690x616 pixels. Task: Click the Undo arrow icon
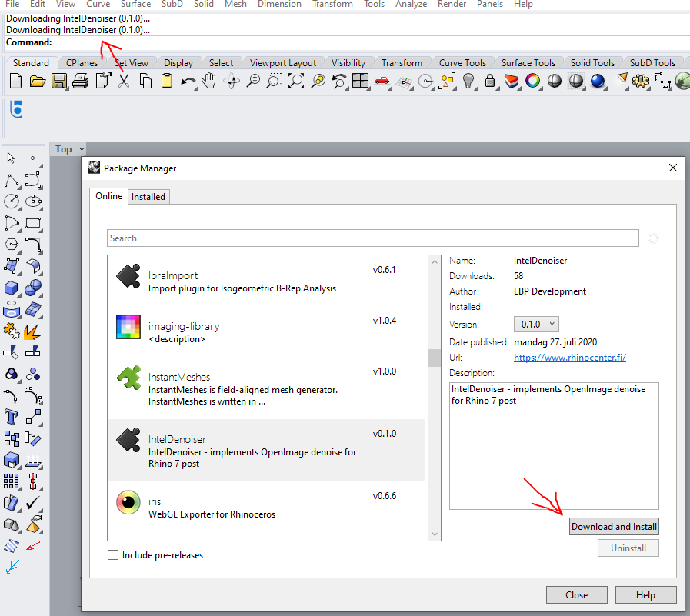coord(188,82)
